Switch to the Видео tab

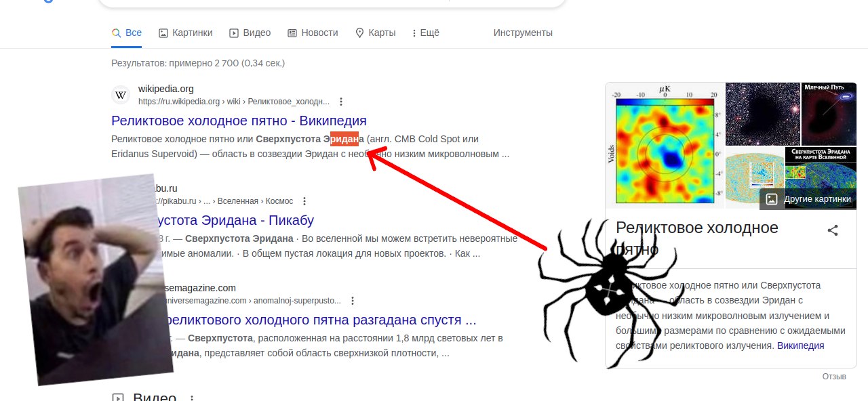coord(250,33)
